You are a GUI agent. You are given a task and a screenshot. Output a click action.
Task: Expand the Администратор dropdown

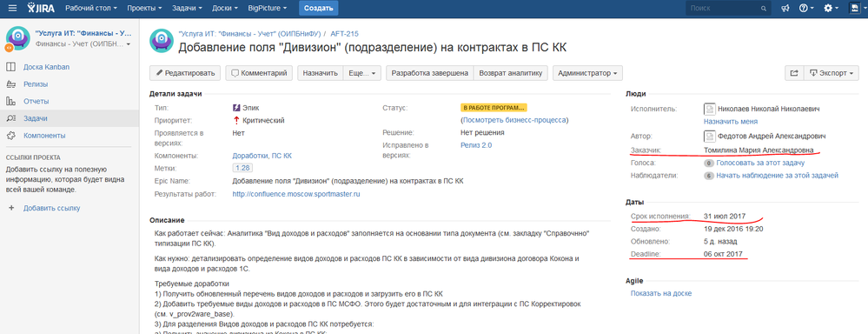(587, 73)
